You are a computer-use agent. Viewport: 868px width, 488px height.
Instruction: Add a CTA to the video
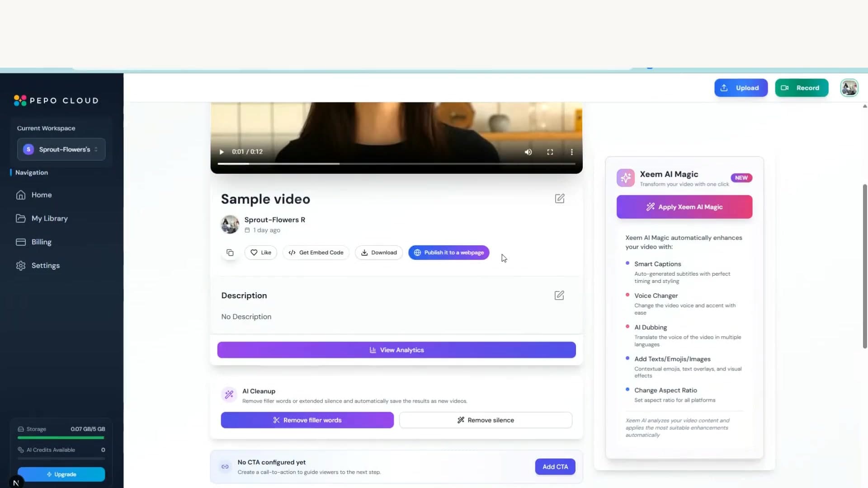(x=555, y=467)
